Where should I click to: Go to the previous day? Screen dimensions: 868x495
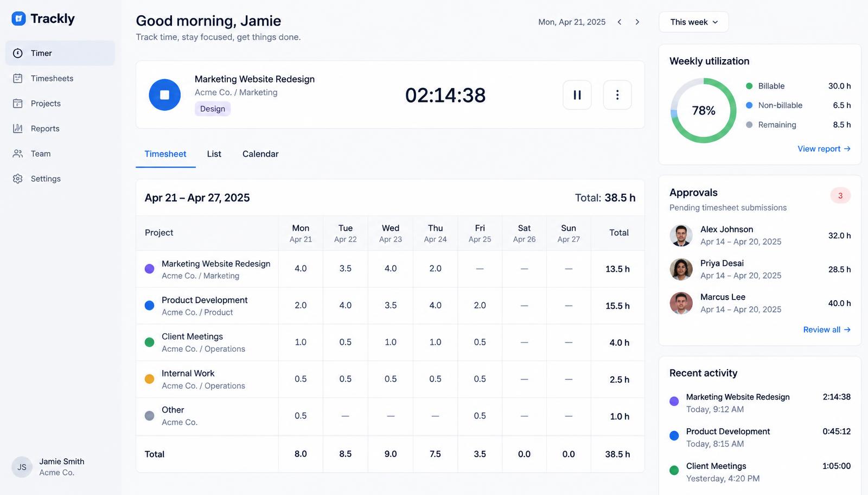(620, 22)
